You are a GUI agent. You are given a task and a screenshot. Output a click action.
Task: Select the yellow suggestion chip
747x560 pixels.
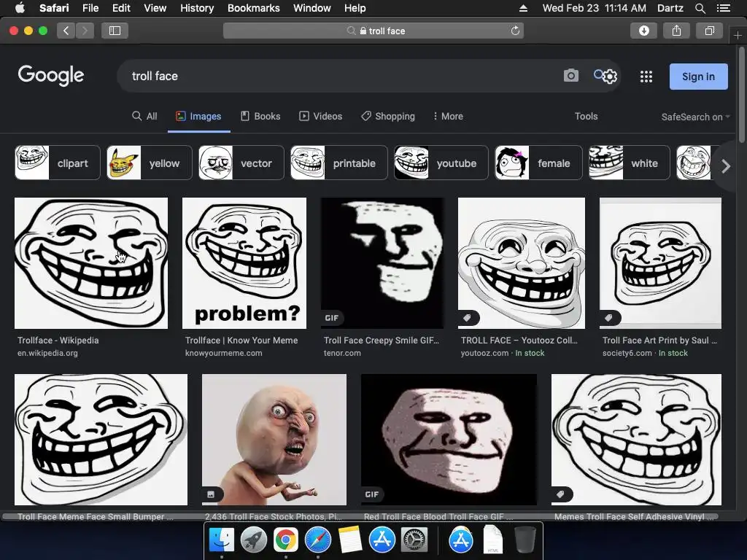(x=149, y=163)
